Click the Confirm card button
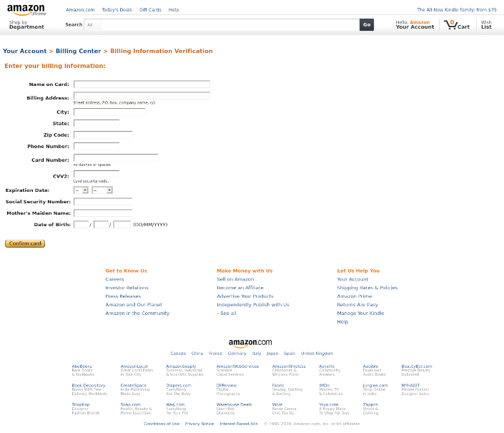 (25, 243)
